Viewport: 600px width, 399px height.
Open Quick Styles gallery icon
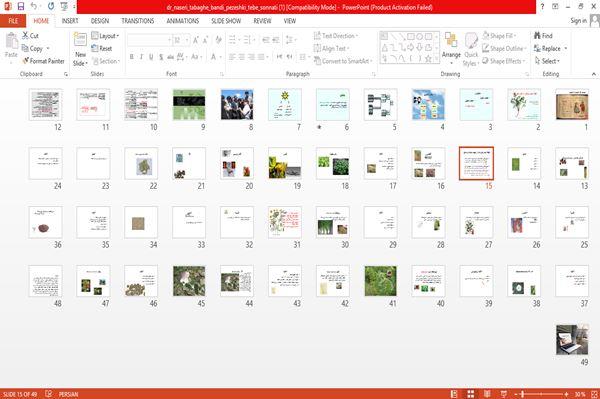coord(471,41)
